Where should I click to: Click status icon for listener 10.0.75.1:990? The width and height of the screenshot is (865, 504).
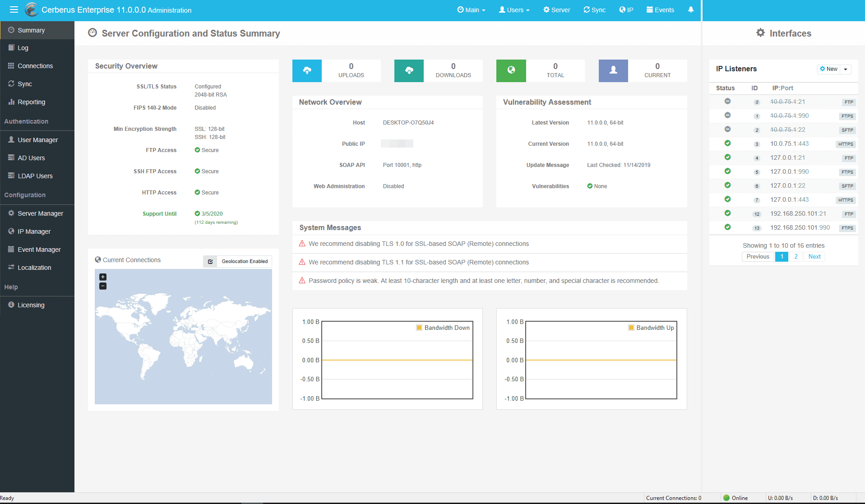click(x=727, y=116)
